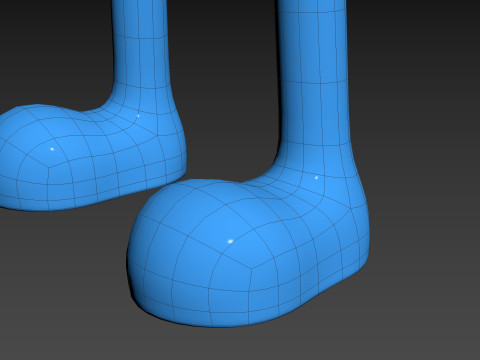This screenshot has height=360, width=480.
Task: Select the rear leg's vertical shaft
Action: click(x=141, y=43)
